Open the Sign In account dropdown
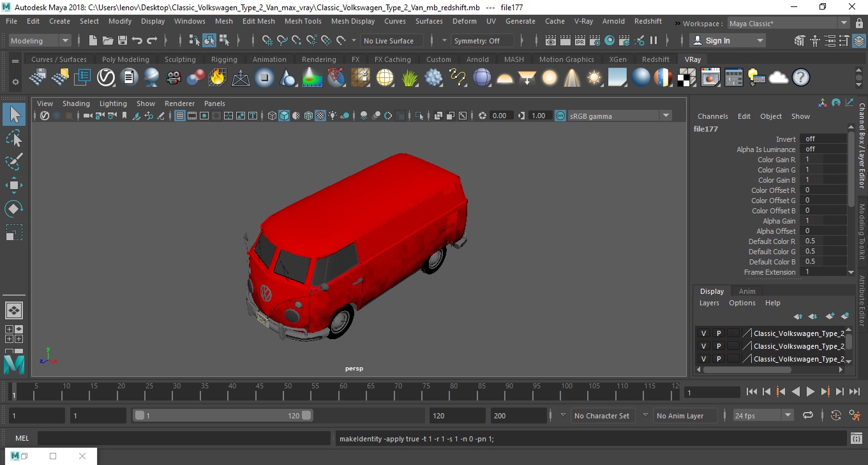868x465 pixels. coord(728,40)
